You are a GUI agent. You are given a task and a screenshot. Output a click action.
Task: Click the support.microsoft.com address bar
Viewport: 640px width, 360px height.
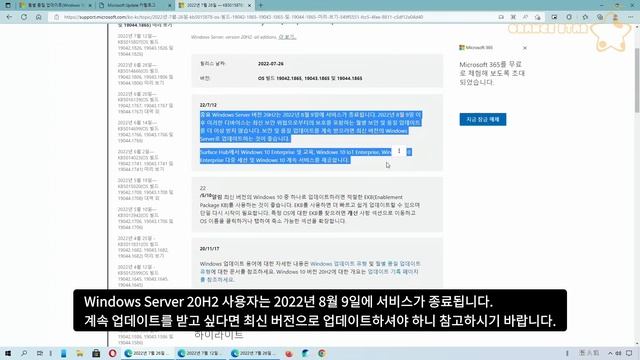pyautogui.click(x=245, y=17)
